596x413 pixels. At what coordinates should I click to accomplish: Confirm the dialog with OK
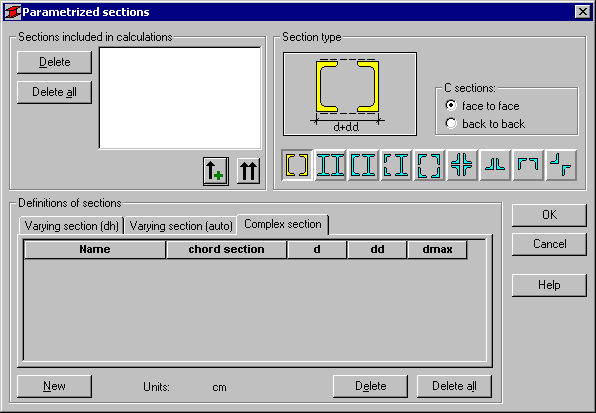(x=549, y=215)
